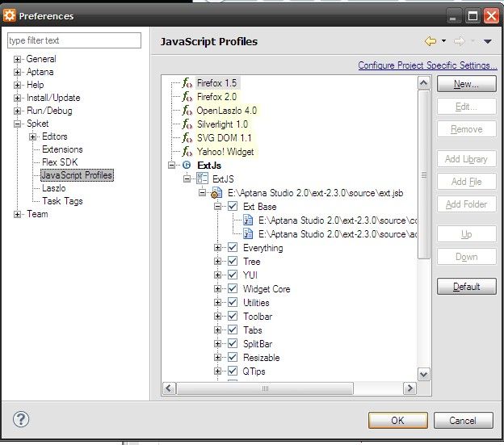Click the first JS file icon under Ext Base

(247, 220)
